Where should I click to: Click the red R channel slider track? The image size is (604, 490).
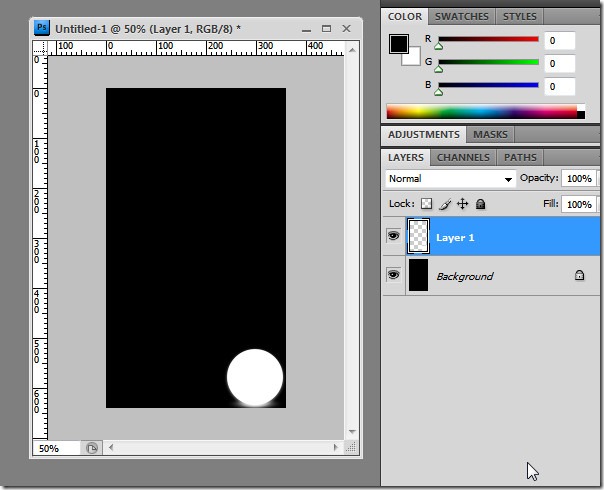(x=487, y=40)
